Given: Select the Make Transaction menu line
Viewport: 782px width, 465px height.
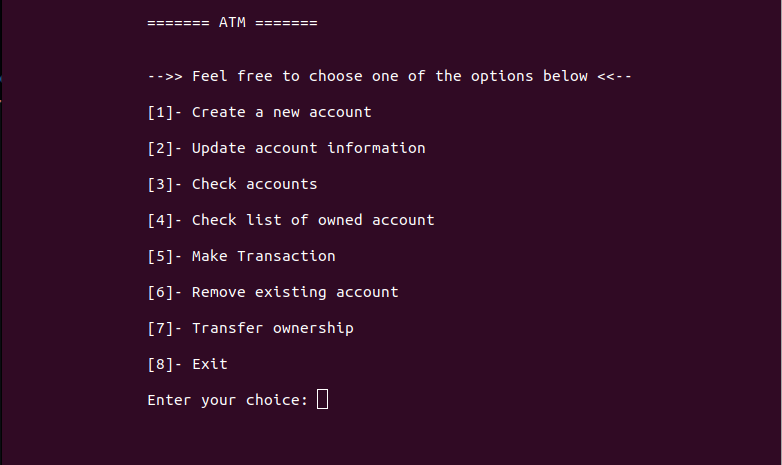Looking at the screenshot, I should pyautogui.click(x=241, y=256).
